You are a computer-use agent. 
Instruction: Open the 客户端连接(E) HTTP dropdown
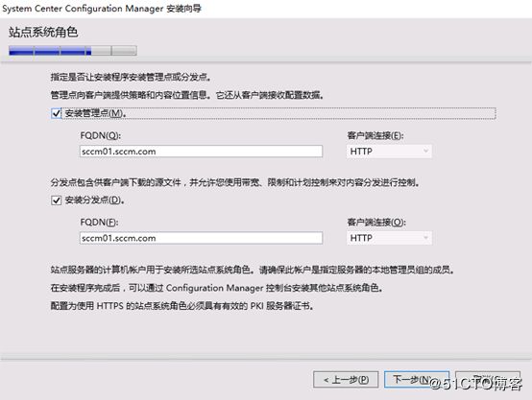pos(389,152)
